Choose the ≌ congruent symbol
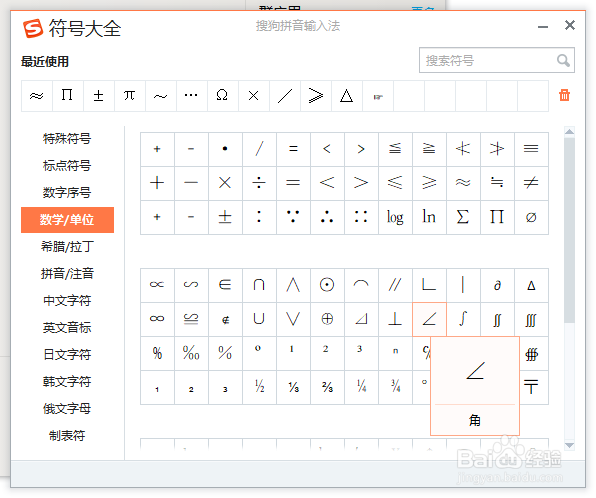596x498 pixels. coord(191,319)
